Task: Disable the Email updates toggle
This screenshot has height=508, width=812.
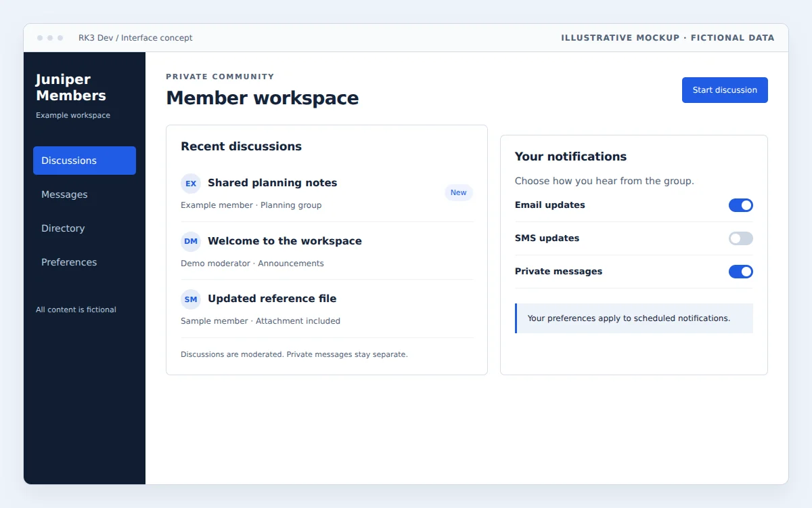Action: [x=740, y=205]
